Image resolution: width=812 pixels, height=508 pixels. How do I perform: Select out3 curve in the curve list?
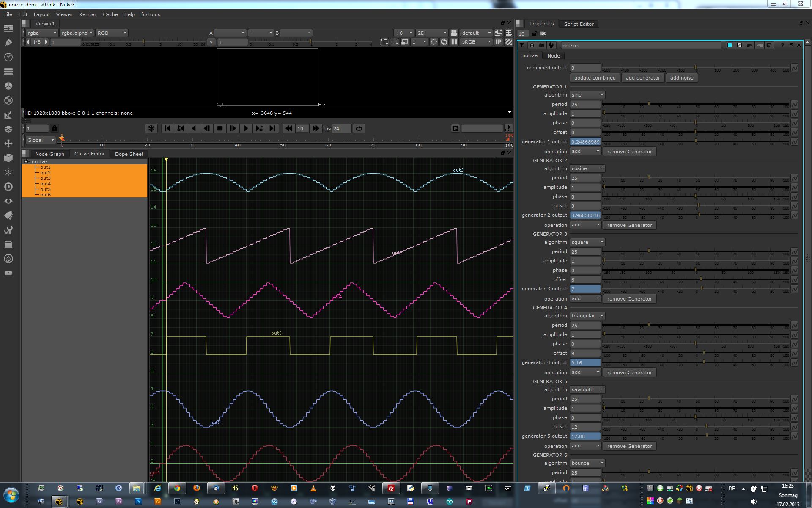click(45, 178)
